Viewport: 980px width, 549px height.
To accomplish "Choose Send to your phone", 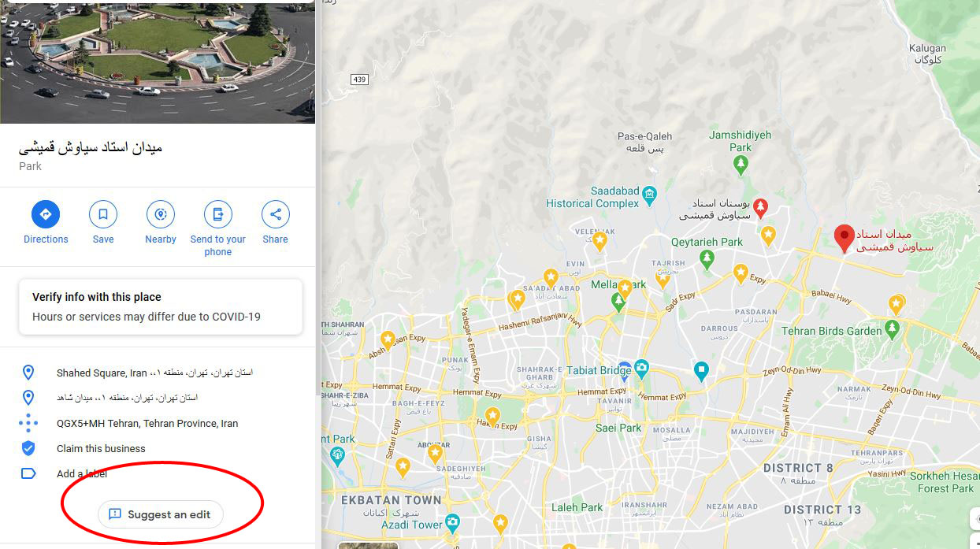I will pos(218,214).
